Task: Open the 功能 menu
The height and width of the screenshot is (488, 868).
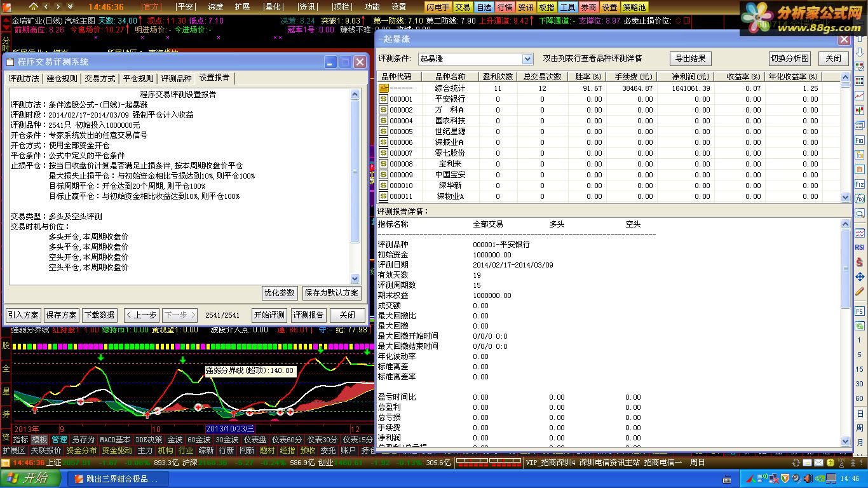Action: coord(372,7)
